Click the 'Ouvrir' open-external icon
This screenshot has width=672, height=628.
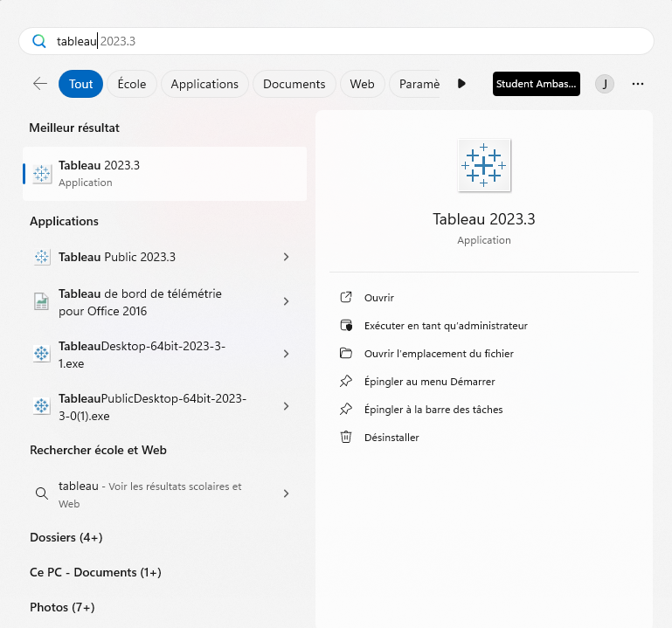[346, 297]
